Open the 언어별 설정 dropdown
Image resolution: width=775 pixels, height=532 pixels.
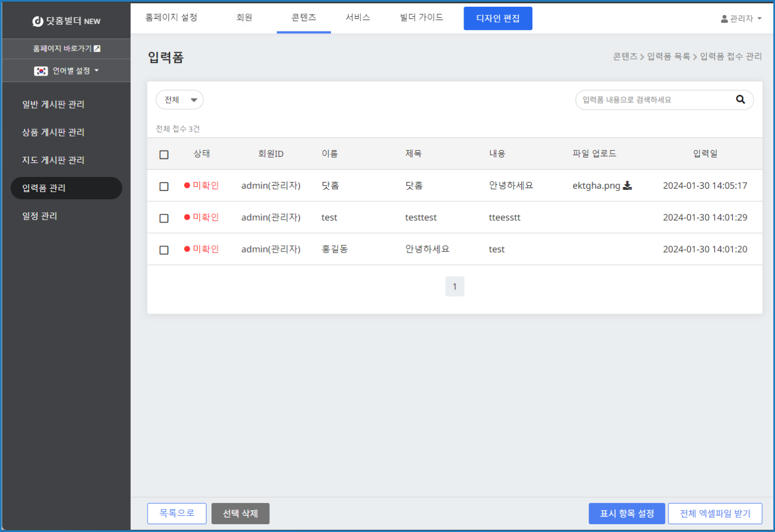75,71
